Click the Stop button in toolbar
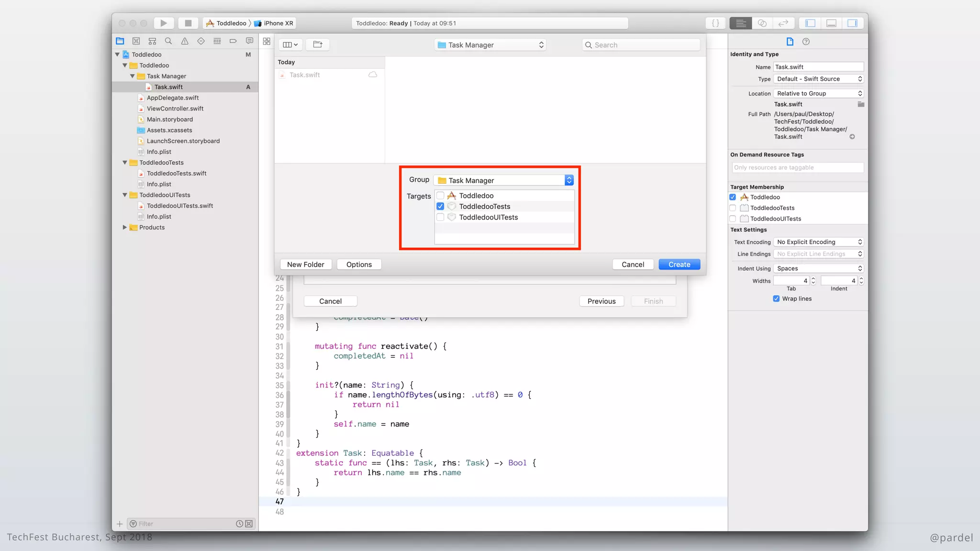 click(188, 23)
